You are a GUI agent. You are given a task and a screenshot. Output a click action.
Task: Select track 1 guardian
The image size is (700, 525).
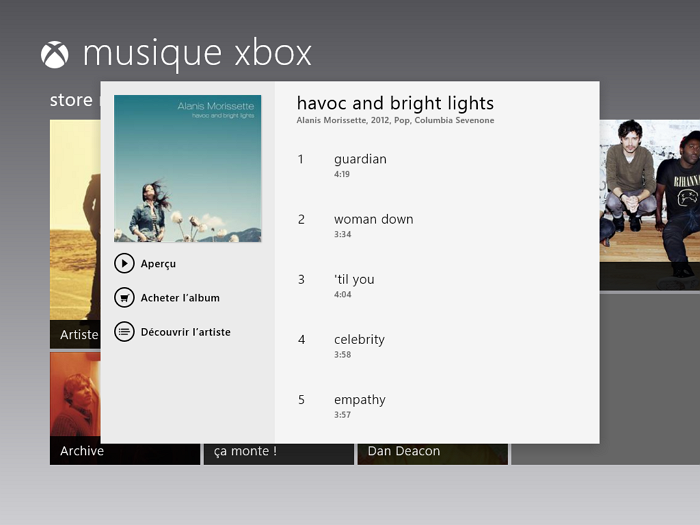click(x=360, y=159)
